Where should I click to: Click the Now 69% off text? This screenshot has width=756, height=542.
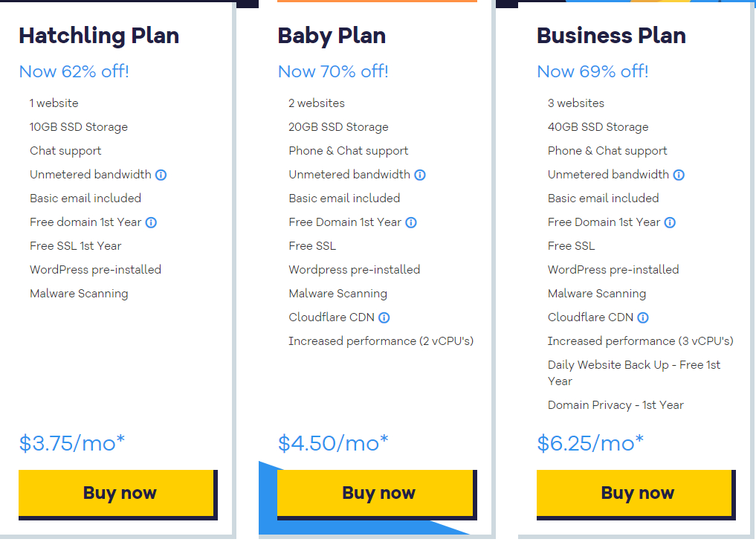592,71
